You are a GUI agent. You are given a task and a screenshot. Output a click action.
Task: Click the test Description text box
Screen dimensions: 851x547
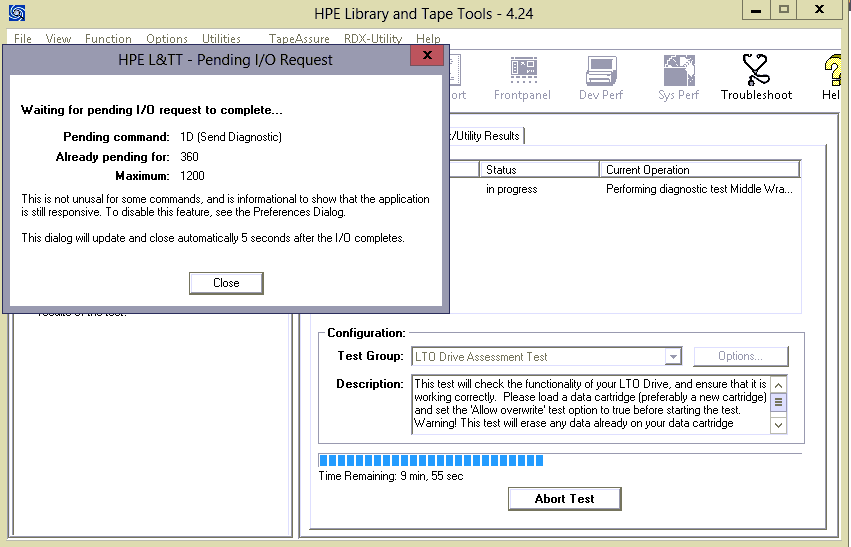[590, 404]
